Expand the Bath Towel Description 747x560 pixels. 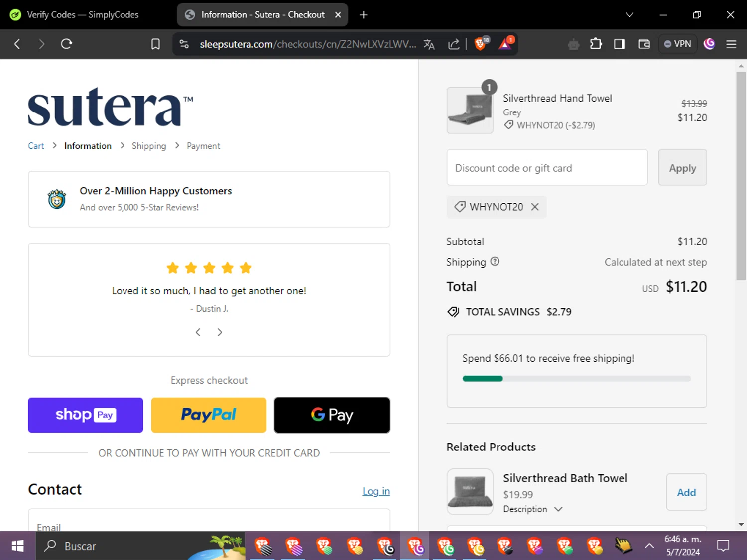pos(532,509)
